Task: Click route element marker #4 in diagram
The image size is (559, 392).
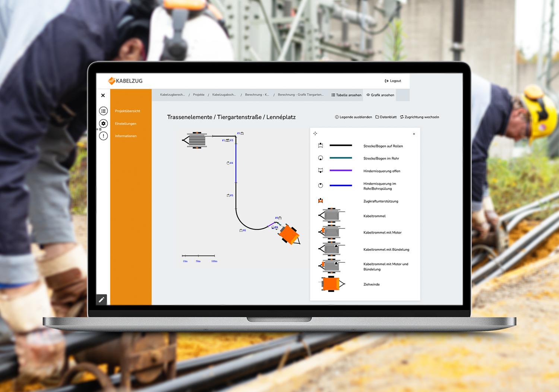Action: point(230,163)
